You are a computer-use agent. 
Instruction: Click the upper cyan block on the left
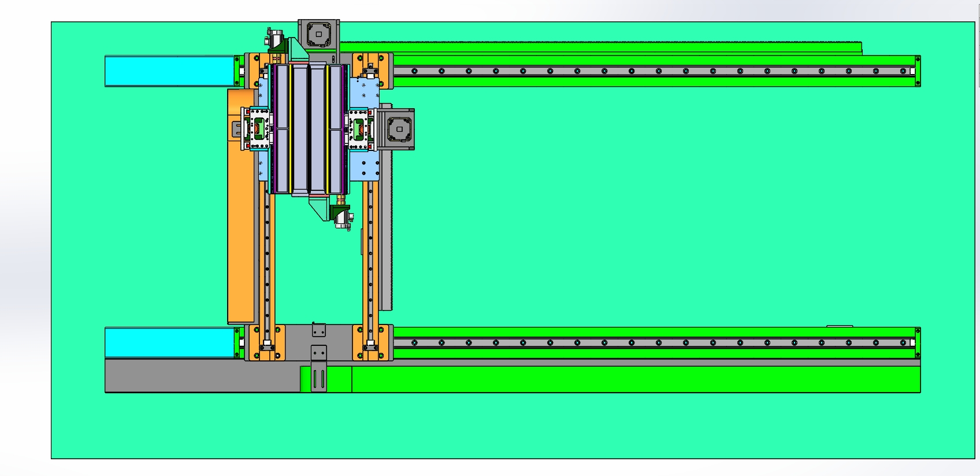169,71
